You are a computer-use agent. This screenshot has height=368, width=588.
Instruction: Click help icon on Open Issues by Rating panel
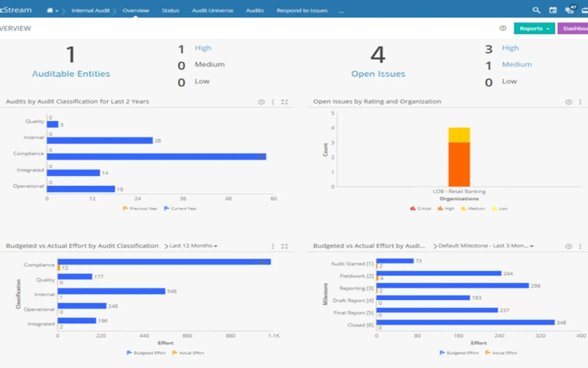coord(568,102)
